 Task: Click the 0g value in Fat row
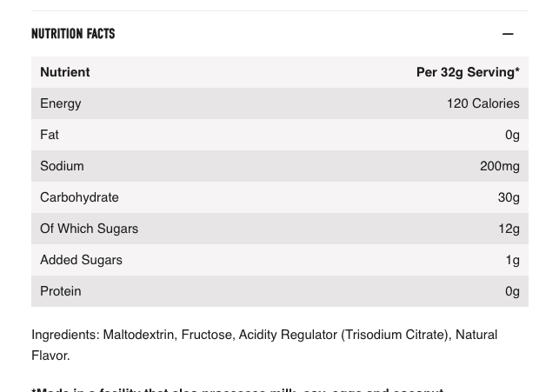[x=512, y=135]
